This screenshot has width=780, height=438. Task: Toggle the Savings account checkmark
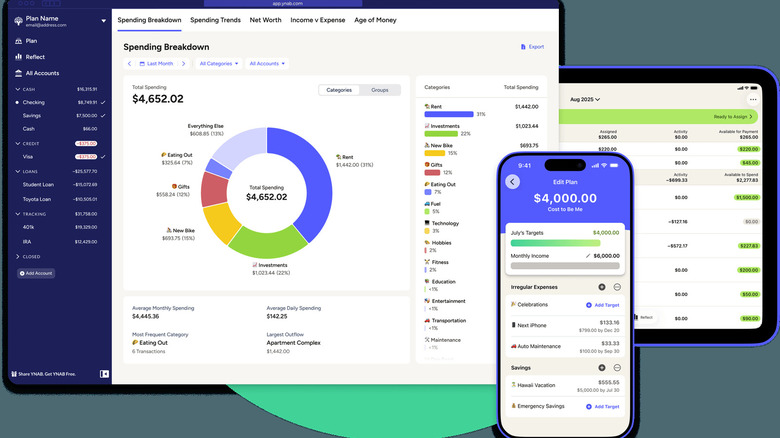click(103, 115)
